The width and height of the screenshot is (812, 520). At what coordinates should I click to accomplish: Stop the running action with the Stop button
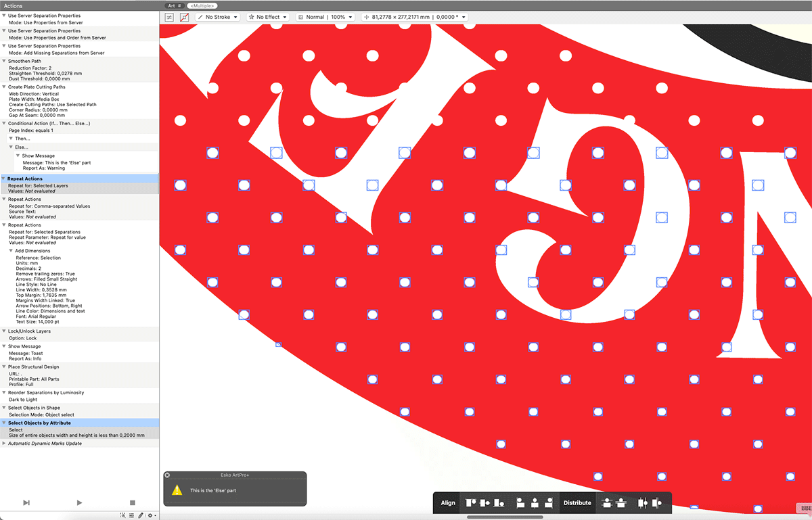[x=133, y=502]
